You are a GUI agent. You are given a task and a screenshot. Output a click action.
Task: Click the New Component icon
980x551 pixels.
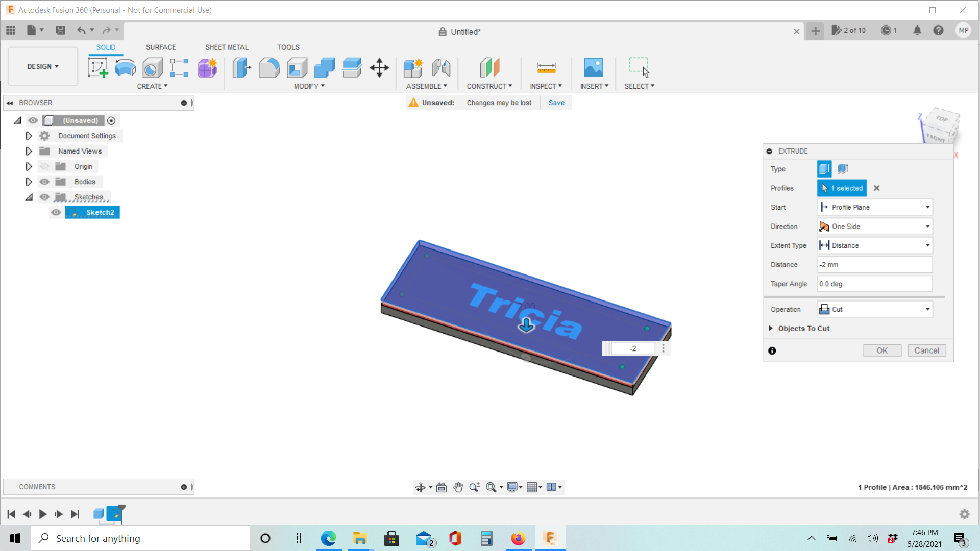[x=413, y=67]
